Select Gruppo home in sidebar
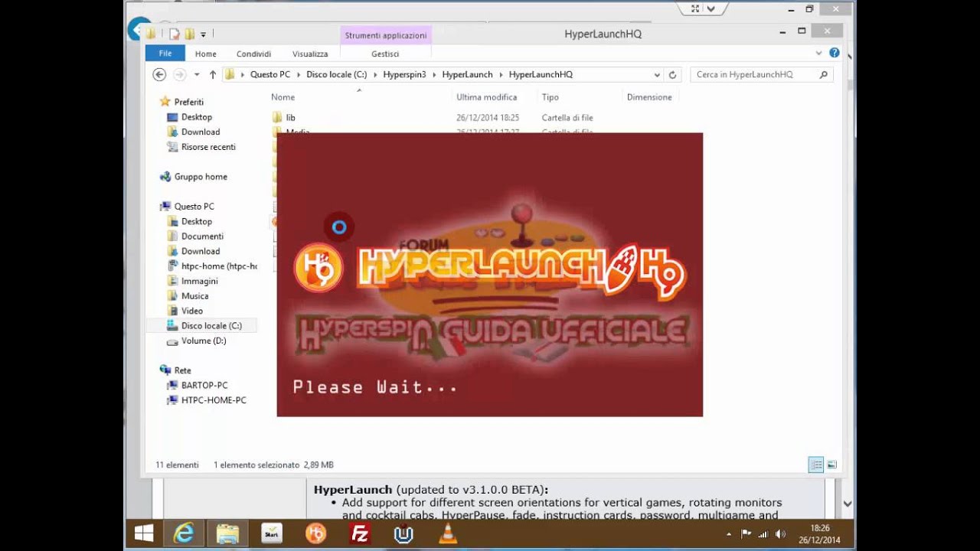This screenshot has height=551, width=980. 201,177
